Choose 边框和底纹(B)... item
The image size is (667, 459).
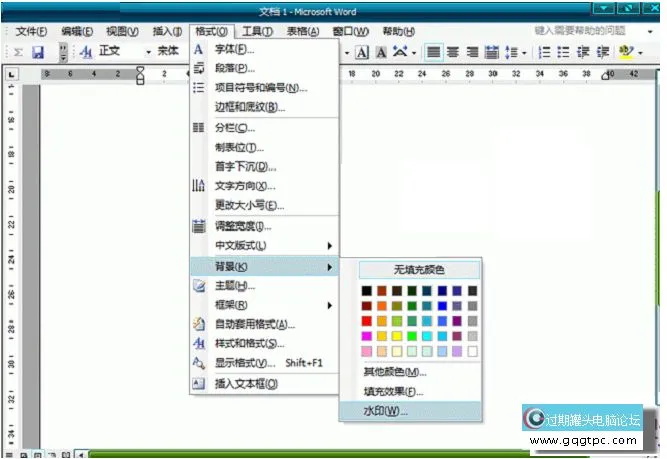264,107
